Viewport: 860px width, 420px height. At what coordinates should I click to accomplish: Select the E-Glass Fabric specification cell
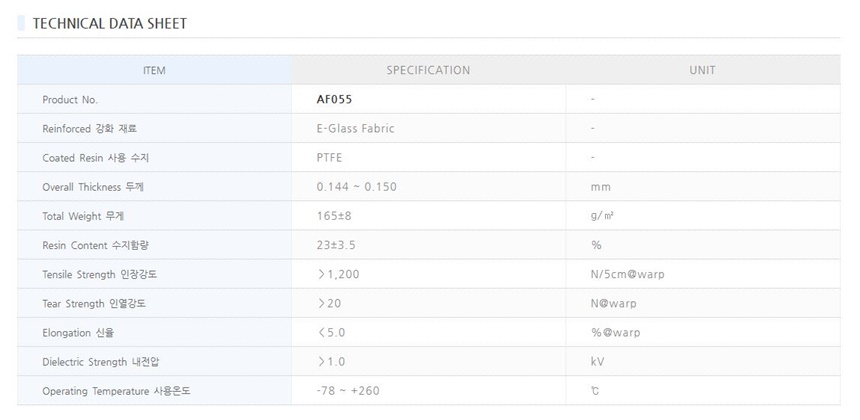coord(354,129)
